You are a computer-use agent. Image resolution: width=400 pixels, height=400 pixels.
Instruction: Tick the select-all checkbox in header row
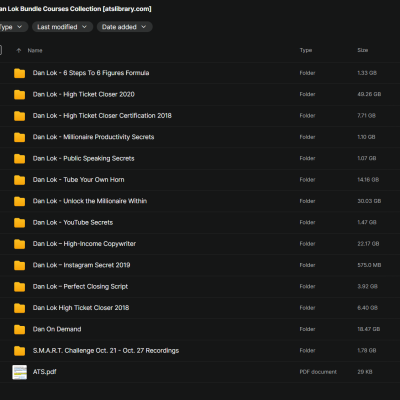pyautogui.click(x=1, y=50)
